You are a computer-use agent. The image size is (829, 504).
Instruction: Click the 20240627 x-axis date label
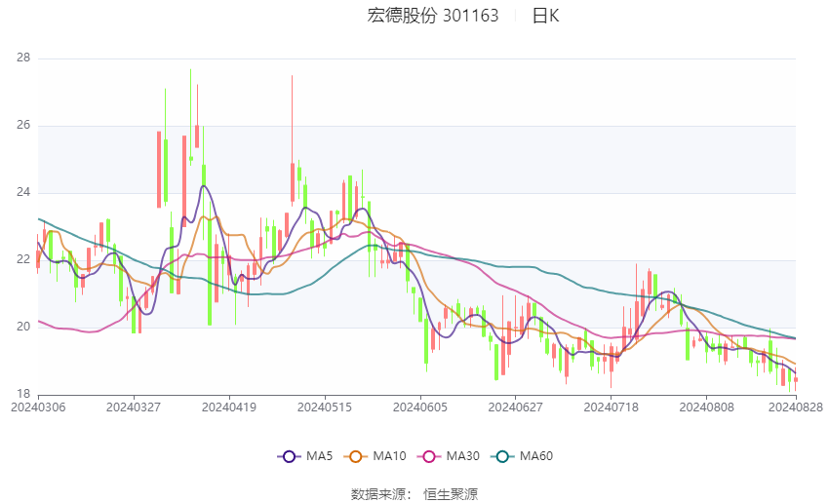tap(516, 407)
